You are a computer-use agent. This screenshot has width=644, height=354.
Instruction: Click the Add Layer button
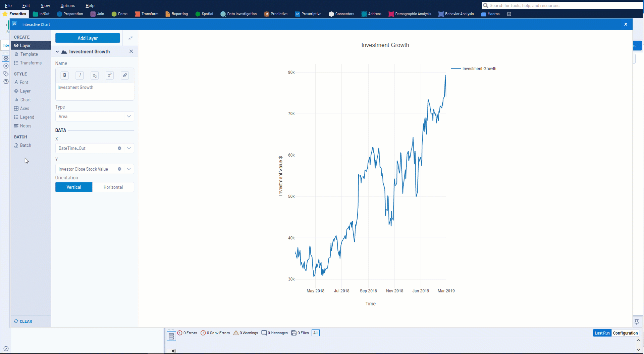pyautogui.click(x=88, y=38)
